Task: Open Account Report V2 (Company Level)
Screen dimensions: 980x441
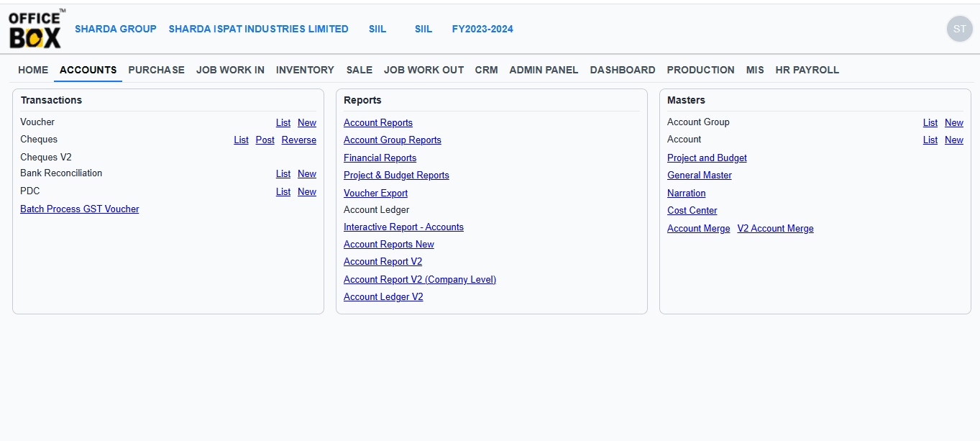Action: click(x=420, y=280)
